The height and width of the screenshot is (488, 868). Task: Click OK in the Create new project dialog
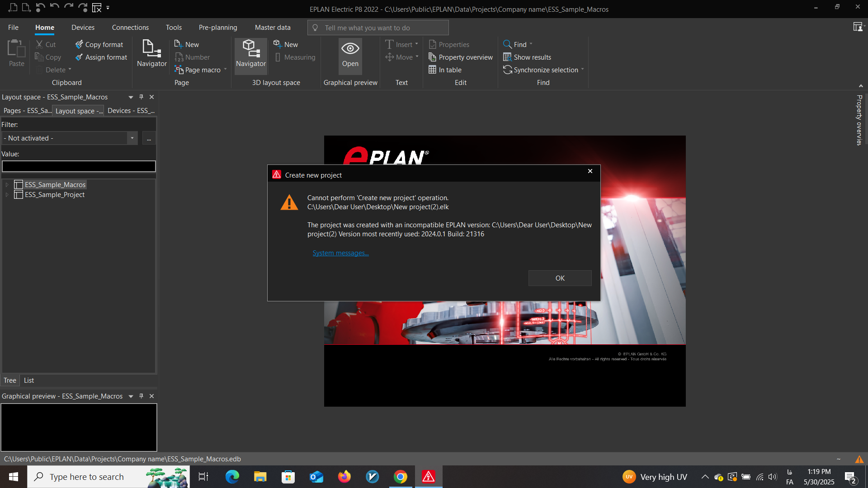(x=560, y=278)
